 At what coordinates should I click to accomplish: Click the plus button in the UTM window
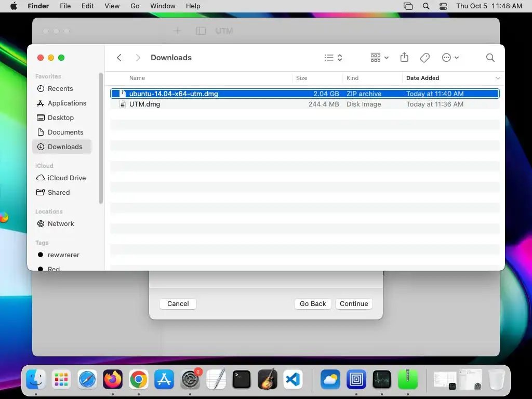click(177, 31)
